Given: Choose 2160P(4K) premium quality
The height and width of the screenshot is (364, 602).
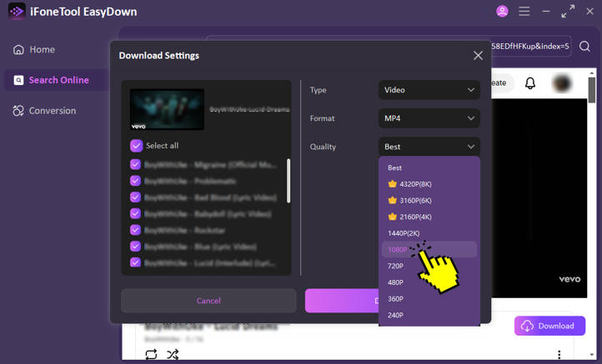Looking at the screenshot, I should click(429, 217).
